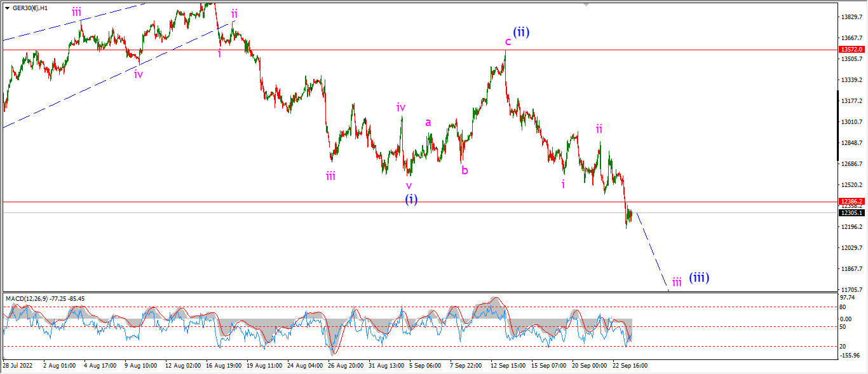Click the 13572.0 red price level tag

tap(851, 49)
